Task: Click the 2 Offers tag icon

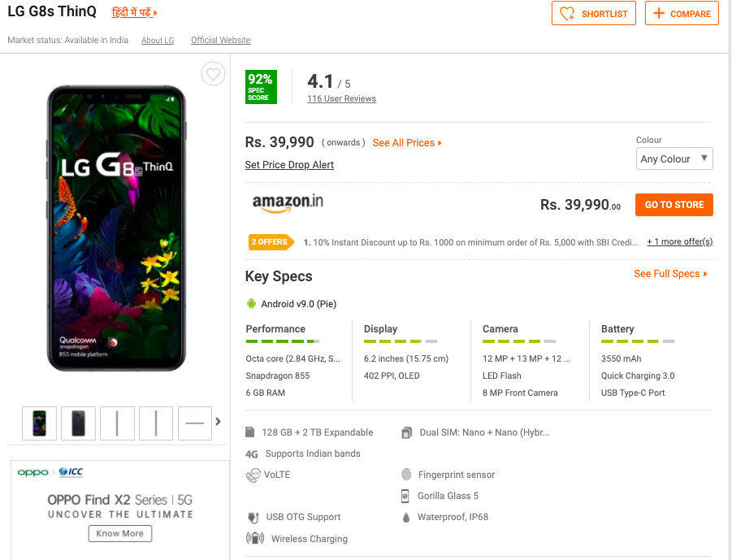Action: 271,242
